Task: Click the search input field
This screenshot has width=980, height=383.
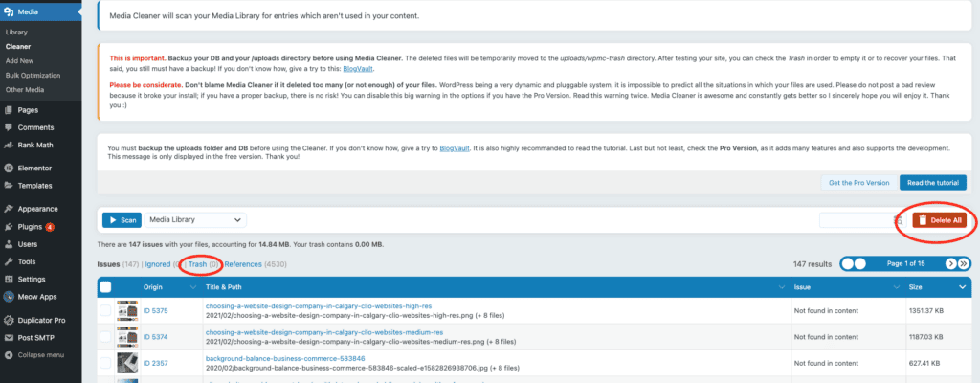Action: 857,220
